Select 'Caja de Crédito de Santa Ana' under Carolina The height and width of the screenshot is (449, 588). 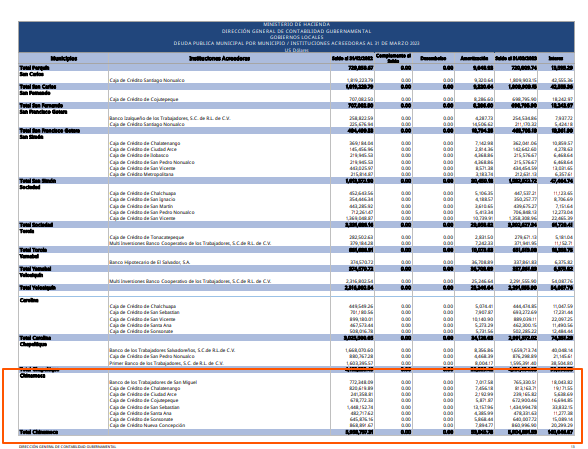(141, 325)
